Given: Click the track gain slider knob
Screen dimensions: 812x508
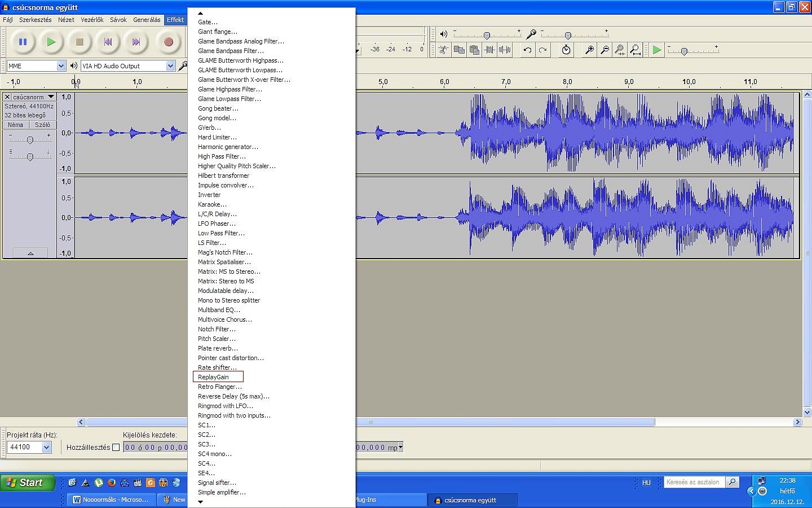Looking at the screenshot, I should 30,140.
